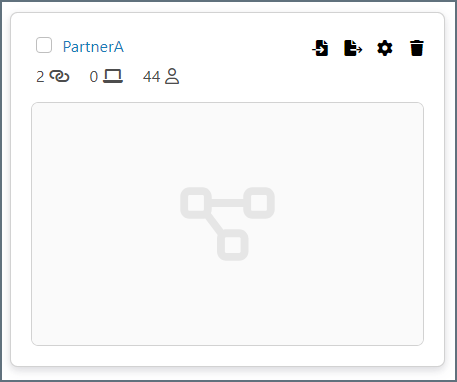Click the import file icon
This screenshot has height=382, width=457.
[320, 48]
